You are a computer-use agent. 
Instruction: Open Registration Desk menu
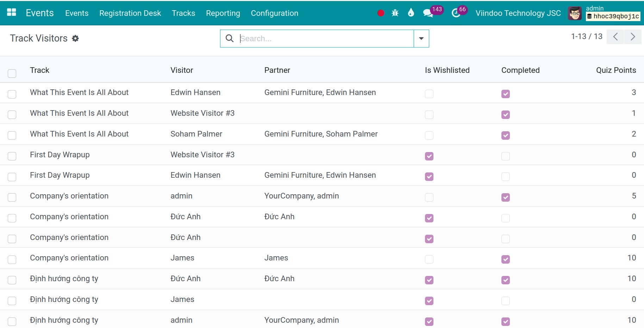point(130,13)
